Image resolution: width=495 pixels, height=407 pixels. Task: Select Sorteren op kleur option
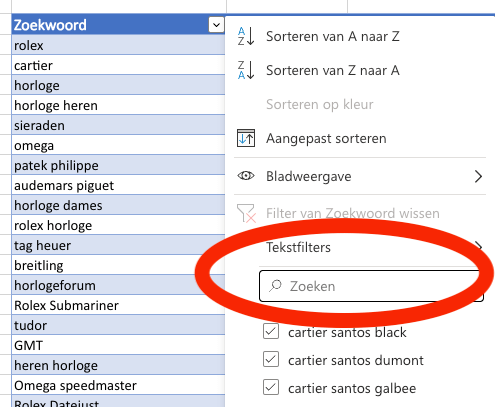pos(319,104)
